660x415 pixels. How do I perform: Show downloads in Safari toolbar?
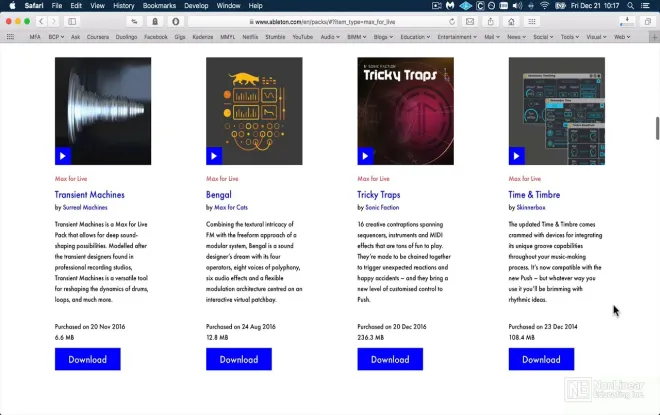[627, 21]
